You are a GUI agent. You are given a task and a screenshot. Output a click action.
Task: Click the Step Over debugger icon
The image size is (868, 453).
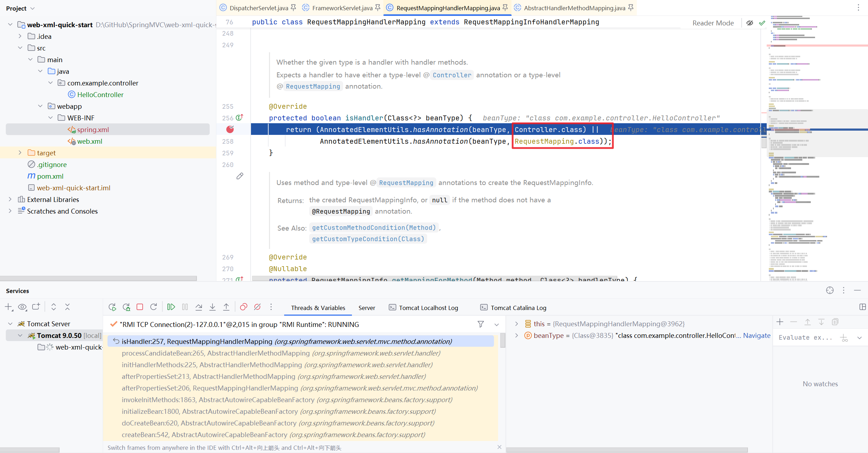pyautogui.click(x=199, y=307)
